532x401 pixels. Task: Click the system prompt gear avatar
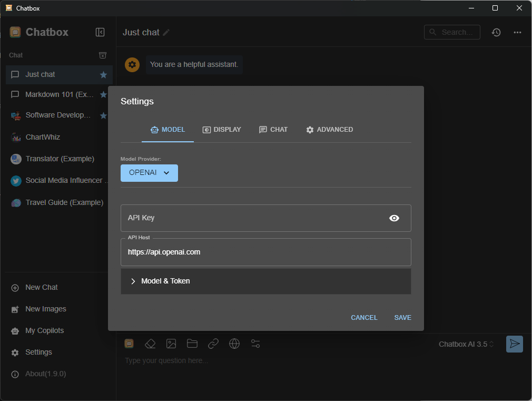[132, 64]
